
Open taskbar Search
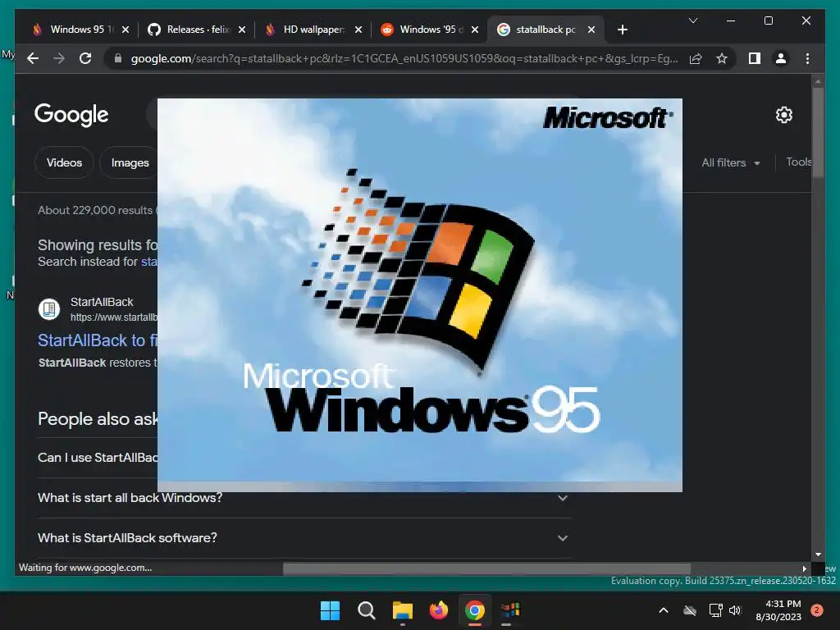(367, 610)
